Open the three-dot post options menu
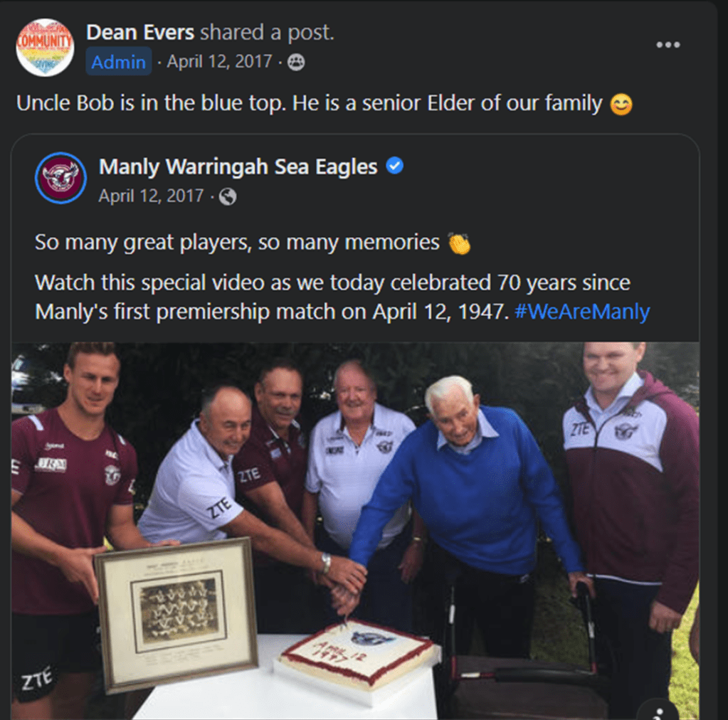The image size is (728, 720). coord(668,45)
